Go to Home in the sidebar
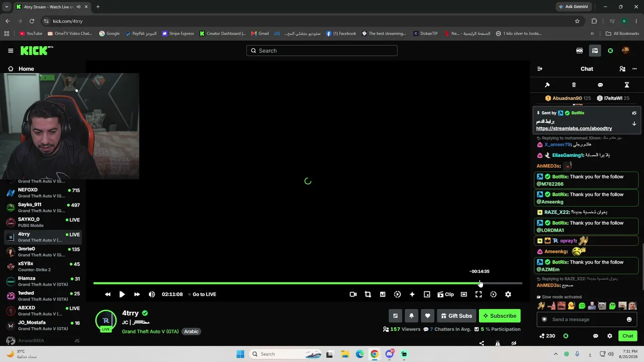Image resolution: width=644 pixels, height=362 pixels. [x=26, y=69]
